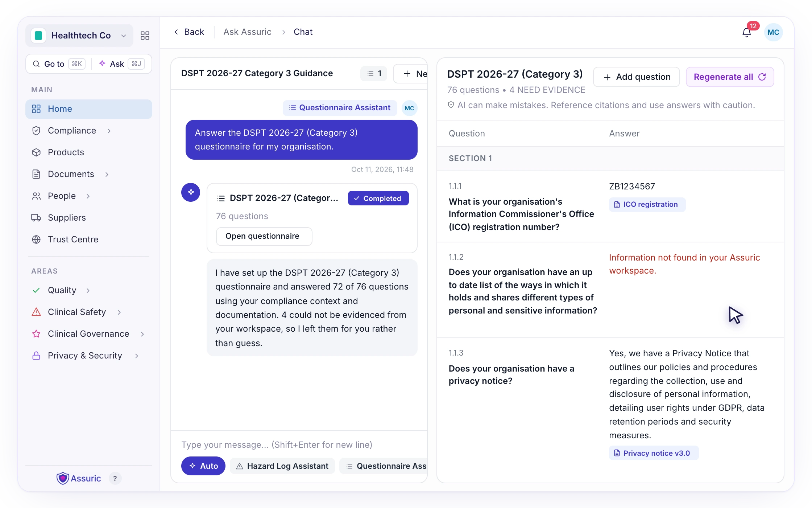Click the Clinical Governance star icon
This screenshot has height=508, width=812.
[36, 334]
